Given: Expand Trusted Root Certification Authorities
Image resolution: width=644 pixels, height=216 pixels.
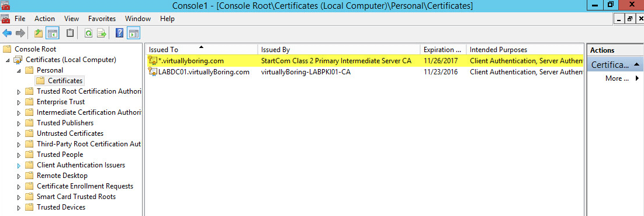Looking at the screenshot, I should (19, 92).
